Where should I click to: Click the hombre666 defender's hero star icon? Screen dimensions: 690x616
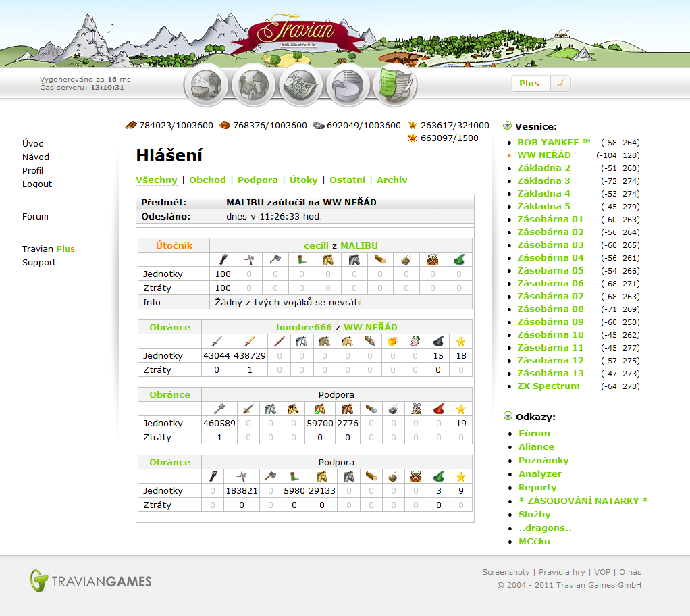pyautogui.click(x=460, y=341)
